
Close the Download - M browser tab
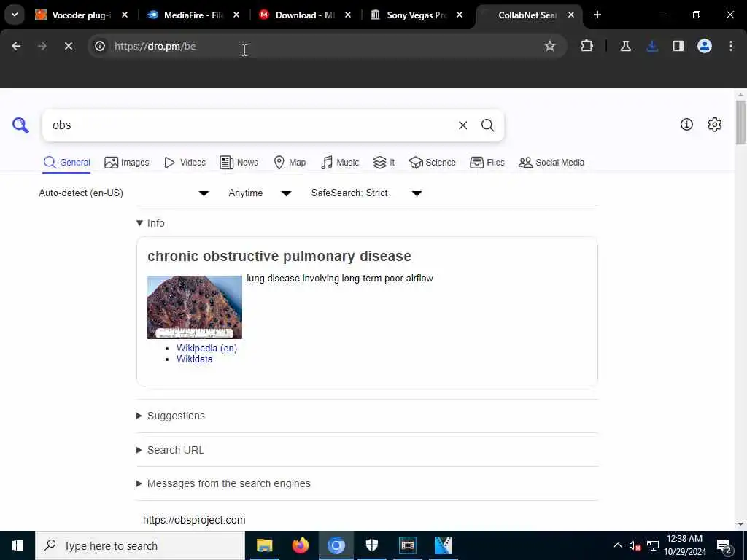348,15
